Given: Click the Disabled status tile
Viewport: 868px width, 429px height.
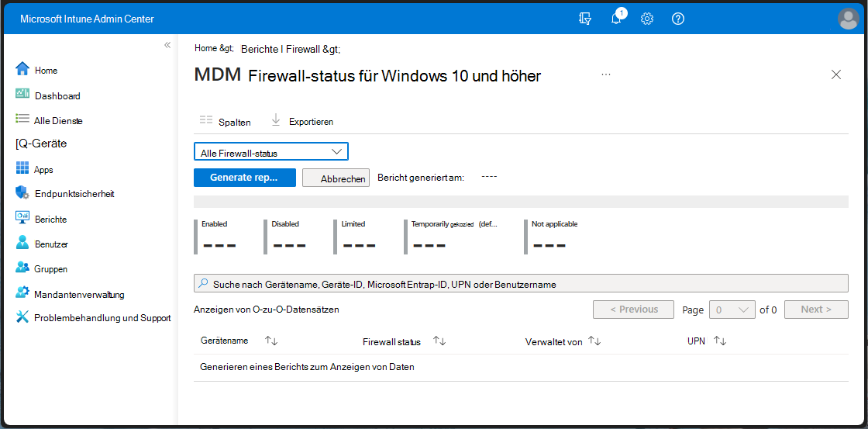Looking at the screenshot, I should (x=287, y=237).
